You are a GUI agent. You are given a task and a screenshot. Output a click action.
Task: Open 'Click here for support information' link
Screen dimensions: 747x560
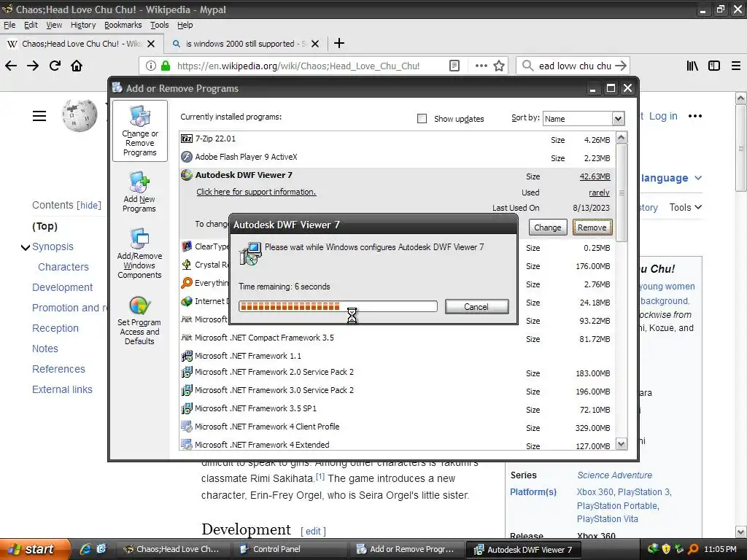256,192
